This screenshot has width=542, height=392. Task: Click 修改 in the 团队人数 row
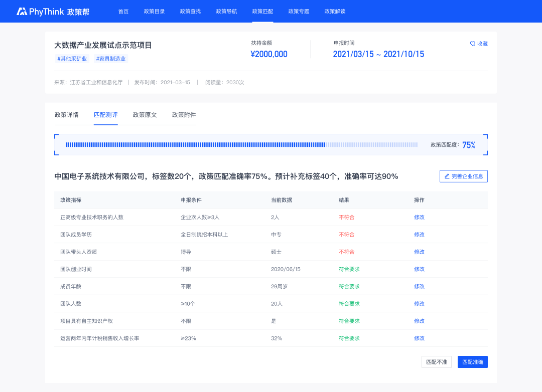419,304
